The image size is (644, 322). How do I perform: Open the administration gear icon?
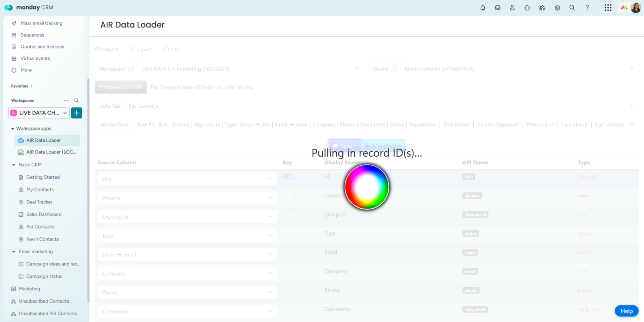557,8
